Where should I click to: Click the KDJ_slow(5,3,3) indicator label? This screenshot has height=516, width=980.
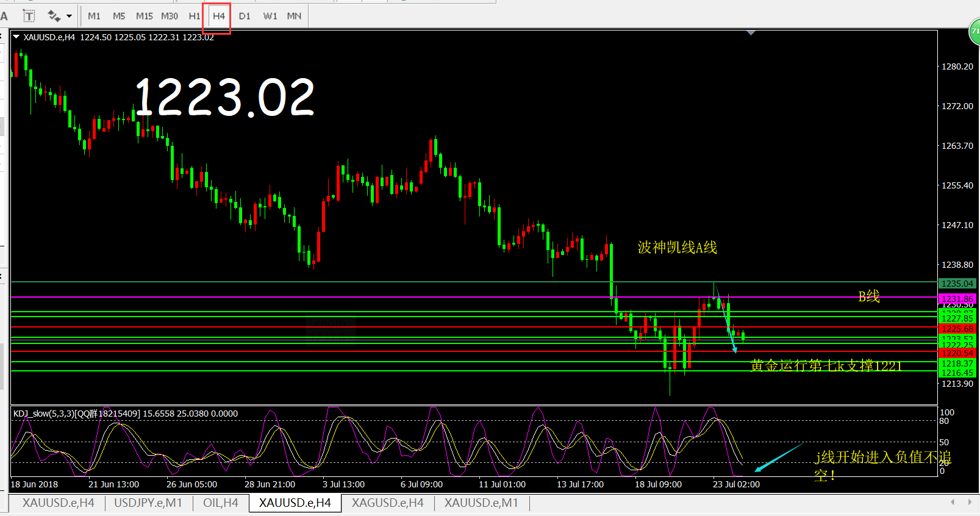tap(126, 414)
